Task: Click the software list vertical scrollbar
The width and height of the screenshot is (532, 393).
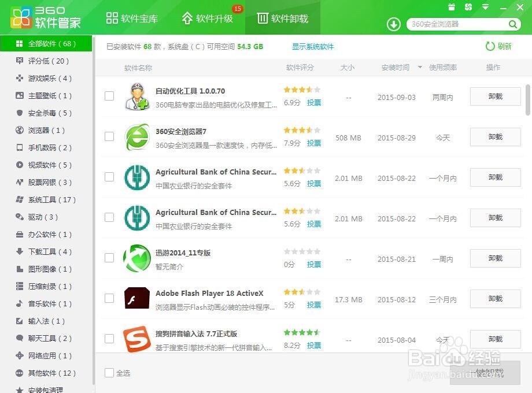Action: click(x=528, y=100)
